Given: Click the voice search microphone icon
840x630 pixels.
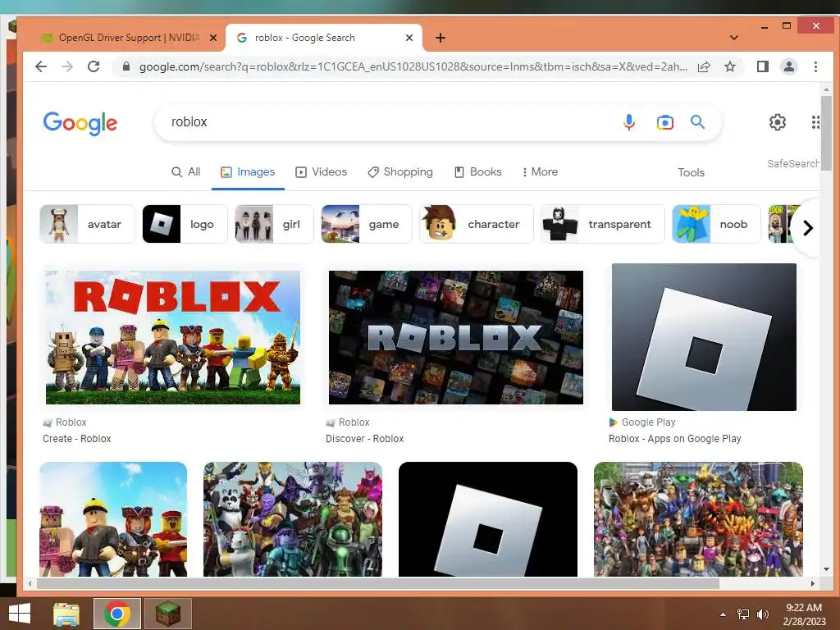Looking at the screenshot, I should (x=629, y=122).
